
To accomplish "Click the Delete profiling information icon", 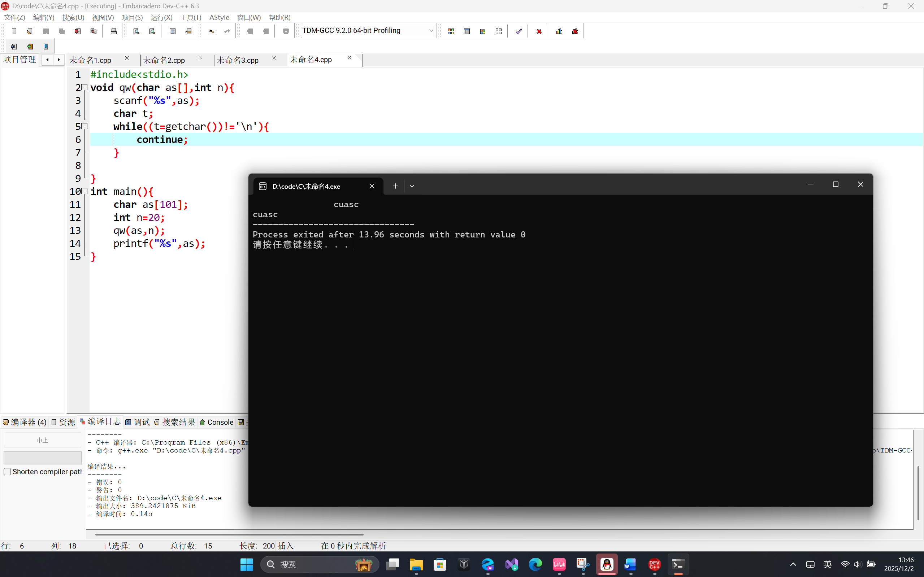I will (575, 31).
